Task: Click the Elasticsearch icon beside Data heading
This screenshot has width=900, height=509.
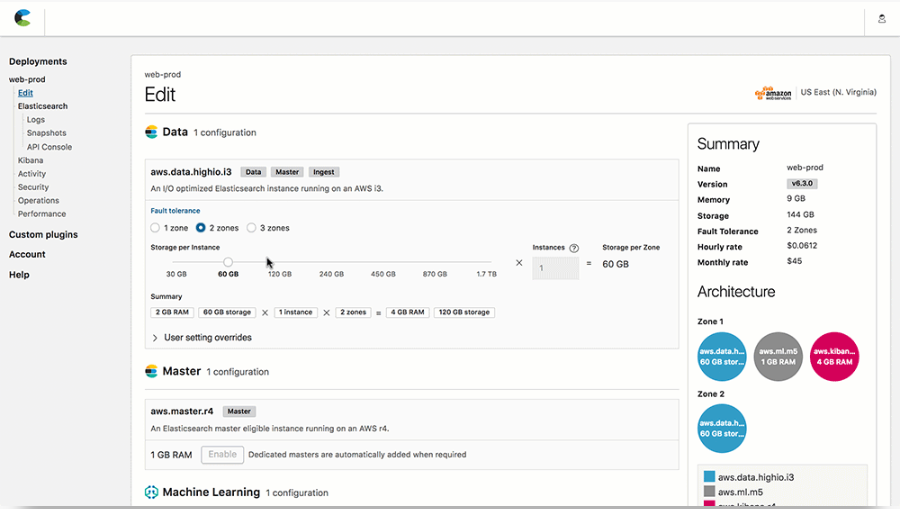Action: tap(152, 132)
